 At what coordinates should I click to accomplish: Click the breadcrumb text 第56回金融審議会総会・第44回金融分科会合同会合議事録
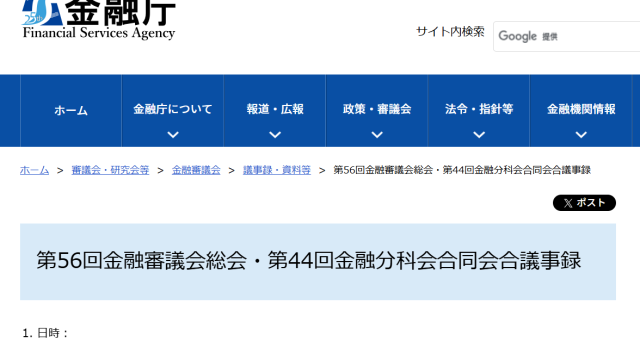462,170
